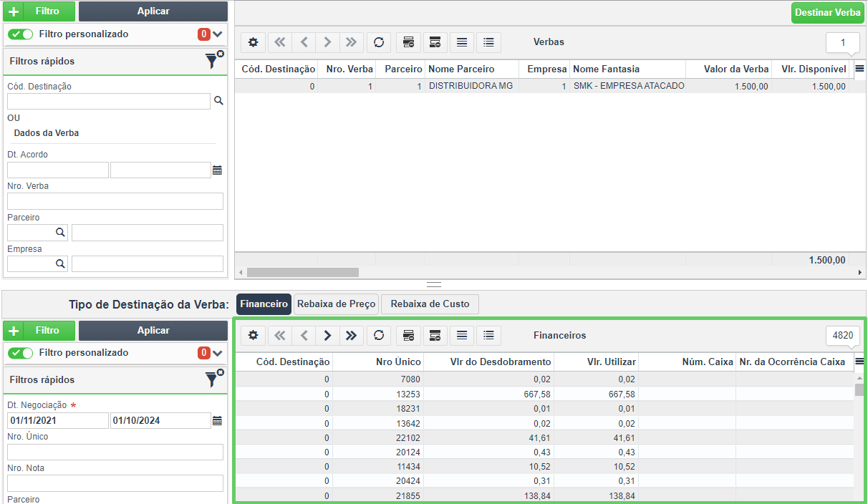Switch Financeiros to form view mode
Viewport: 868px width, 504px height.
[488, 335]
